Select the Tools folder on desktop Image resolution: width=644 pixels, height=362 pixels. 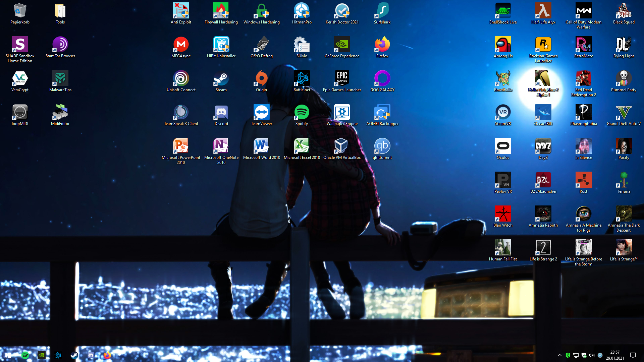pos(60,11)
